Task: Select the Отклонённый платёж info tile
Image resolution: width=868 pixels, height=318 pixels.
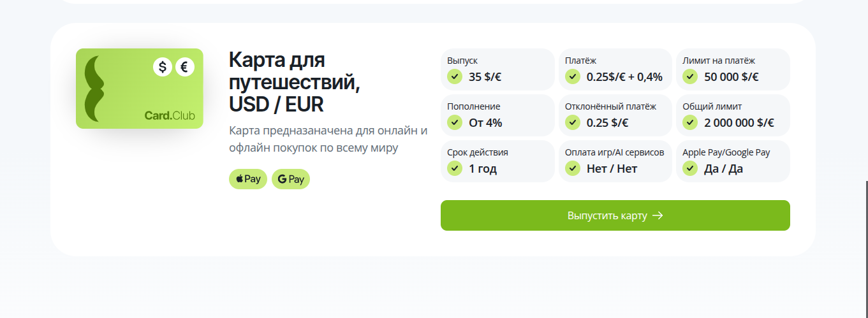Action: tap(615, 115)
